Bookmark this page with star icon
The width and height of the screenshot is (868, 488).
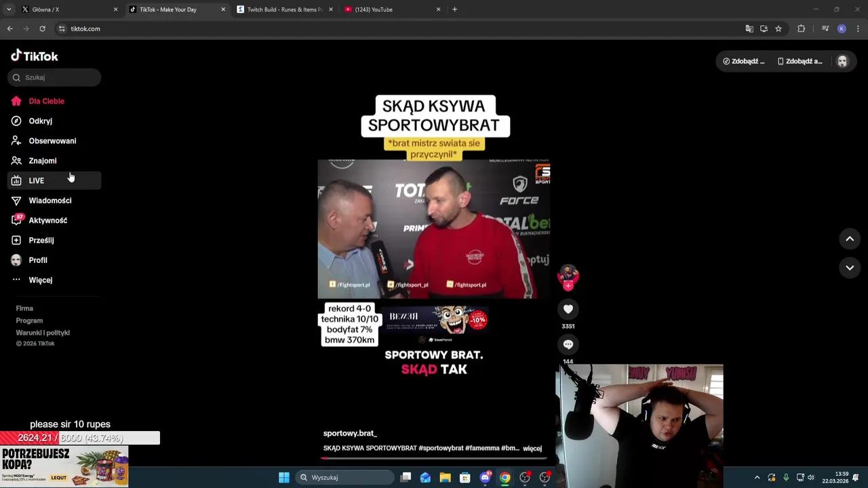tap(778, 28)
